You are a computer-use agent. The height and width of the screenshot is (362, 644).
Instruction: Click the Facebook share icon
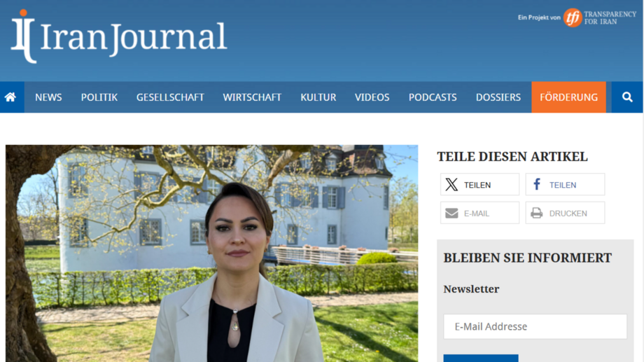coord(536,184)
